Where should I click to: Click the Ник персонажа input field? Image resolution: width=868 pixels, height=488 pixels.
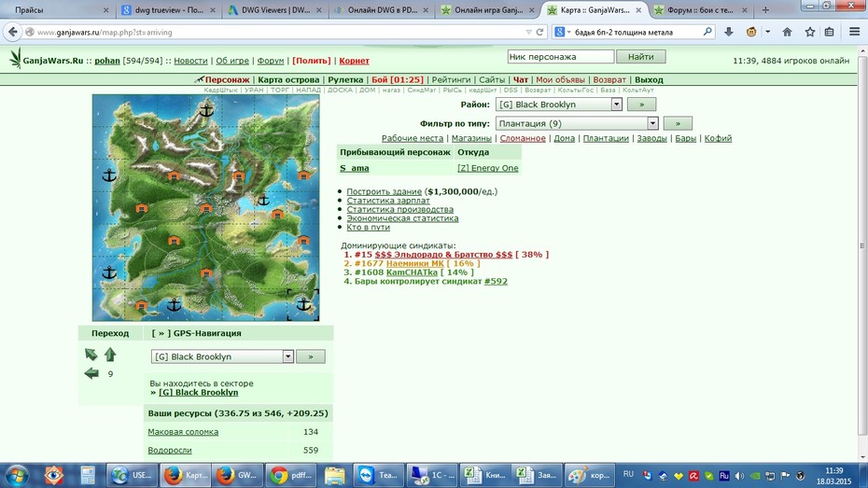560,56
